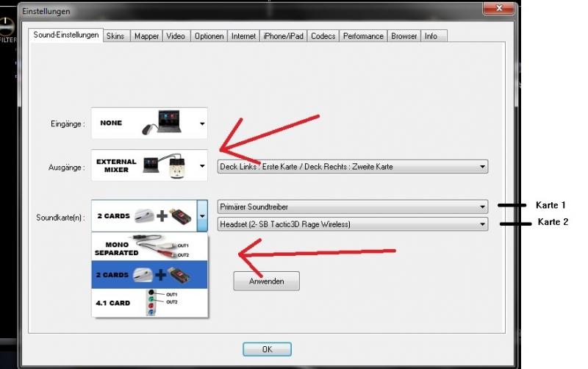Open the Deck Links output routing dropdown
This screenshot has height=369, width=588.
353,167
